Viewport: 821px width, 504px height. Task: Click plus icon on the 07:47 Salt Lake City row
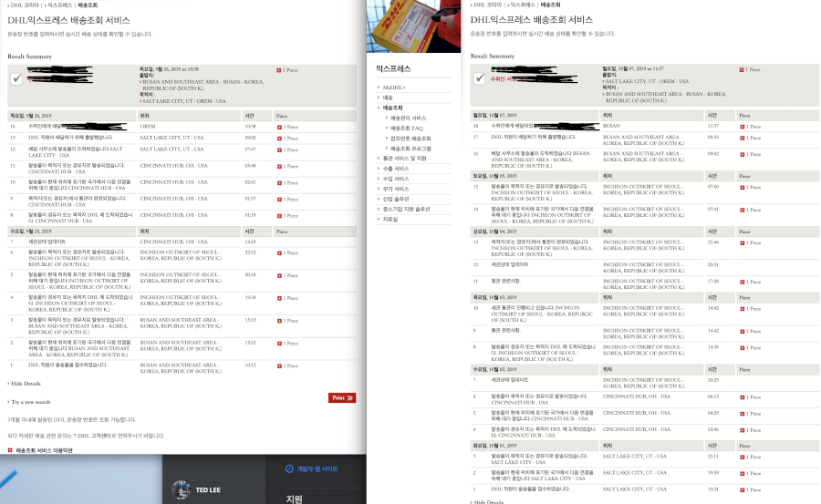click(x=279, y=150)
